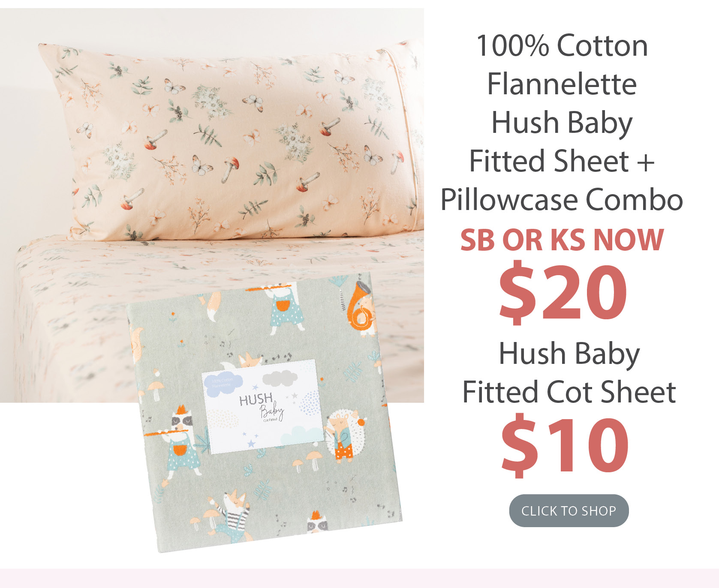This screenshot has height=588, width=719.
Task: Click the Pillowcase Combo text line
Action: tap(562, 200)
